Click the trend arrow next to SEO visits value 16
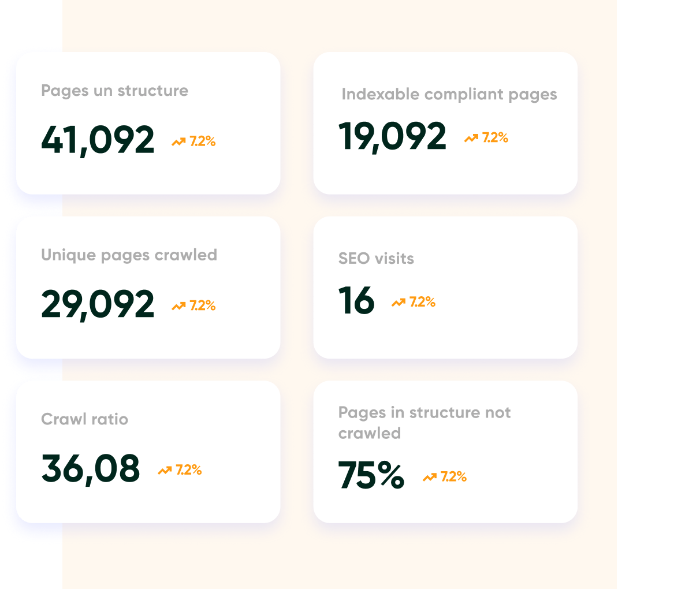Image resolution: width=700 pixels, height=589 pixels. 399,302
